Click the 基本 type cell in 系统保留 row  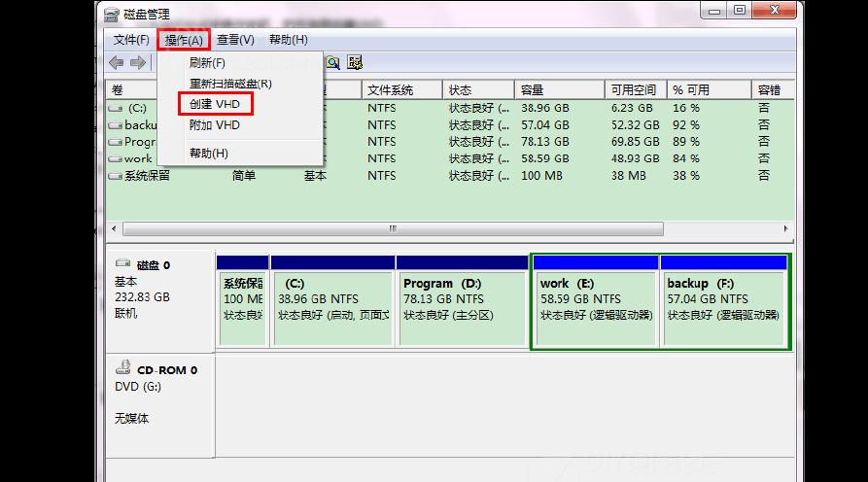(x=315, y=176)
